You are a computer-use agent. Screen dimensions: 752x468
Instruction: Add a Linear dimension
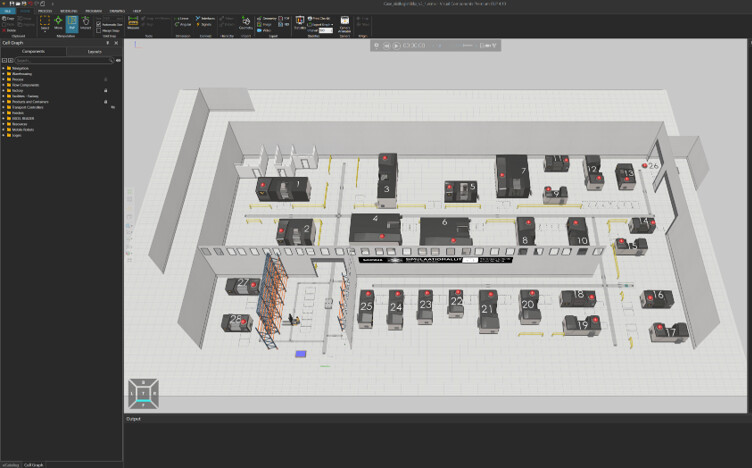click(182, 18)
